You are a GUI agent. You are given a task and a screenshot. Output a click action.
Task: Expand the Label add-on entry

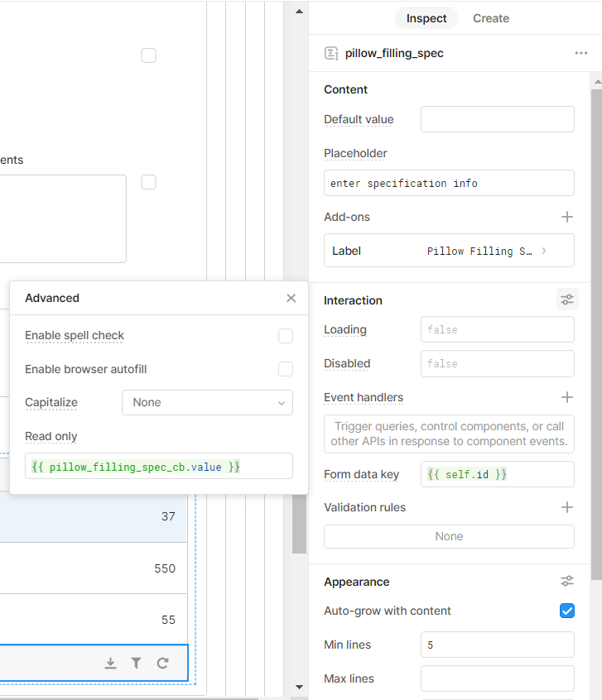tap(449, 251)
